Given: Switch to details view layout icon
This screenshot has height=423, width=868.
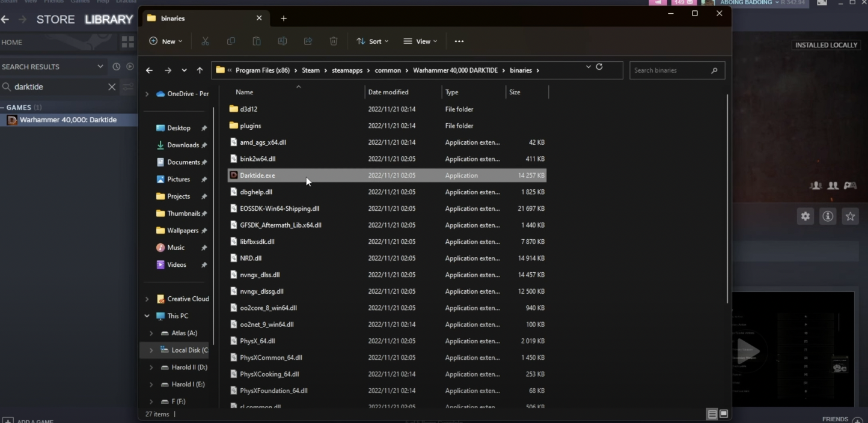Looking at the screenshot, I should pyautogui.click(x=712, y=414).
